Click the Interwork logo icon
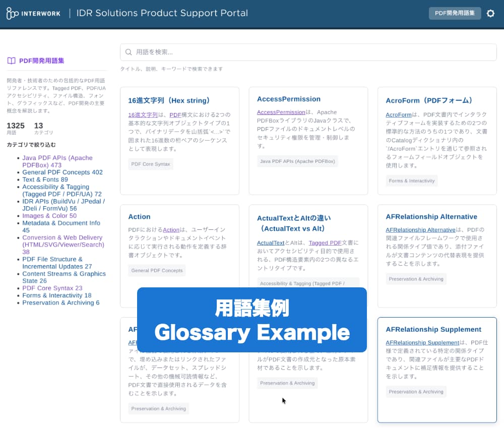The image size is (504, 429). [13, 14]
